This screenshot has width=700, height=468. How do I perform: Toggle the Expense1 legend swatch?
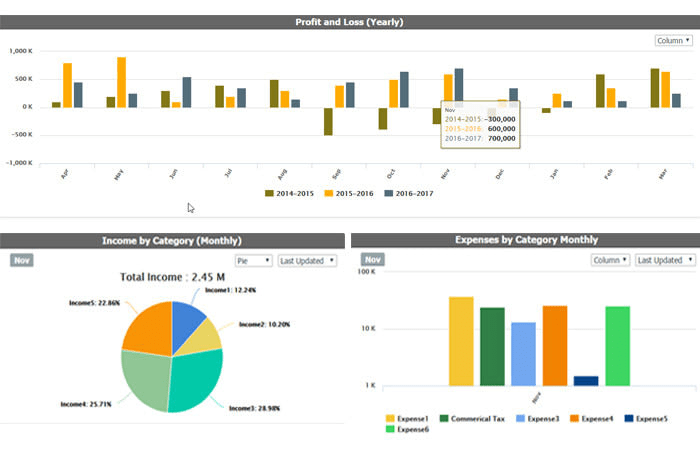point(390,418)
